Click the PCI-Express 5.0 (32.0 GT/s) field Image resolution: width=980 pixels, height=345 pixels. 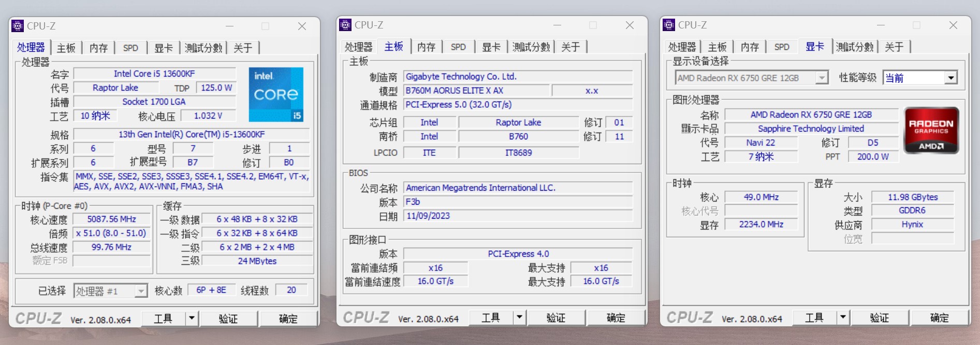tap(518, 104)
